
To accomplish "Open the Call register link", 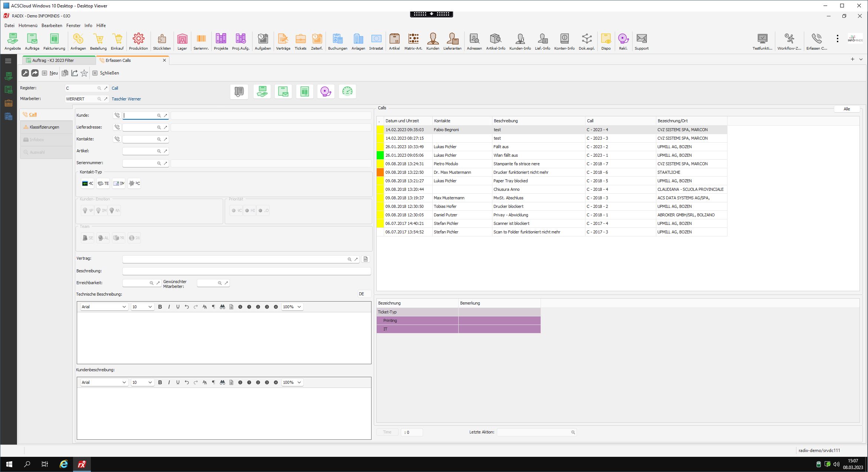I will pyautogui.click(x=115, y=88).
